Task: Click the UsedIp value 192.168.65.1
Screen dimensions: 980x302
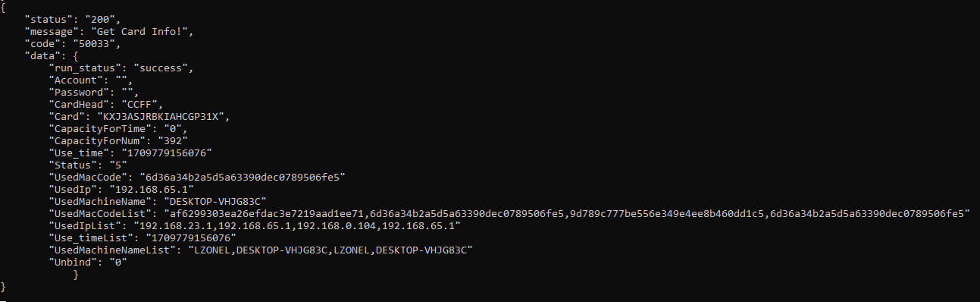Action: pos(152,189)
